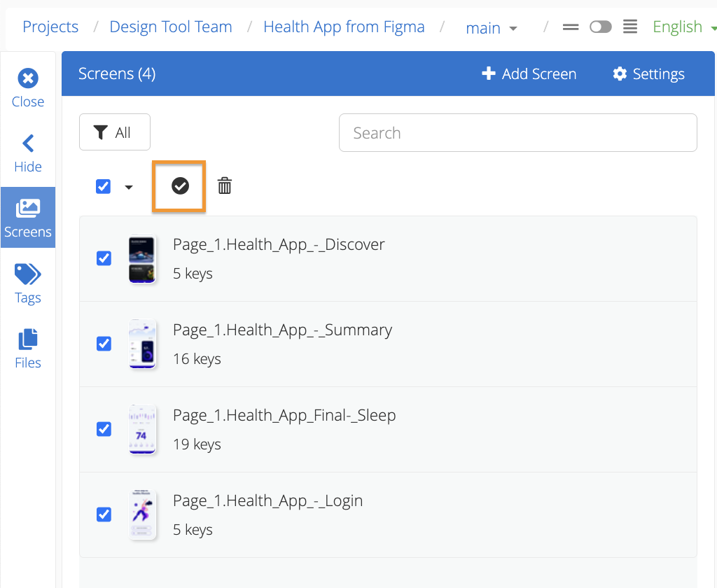The height and width of the screenshot is (588, 717).
Task: Expand the main branch dropdown
Action: coord(492,28)
